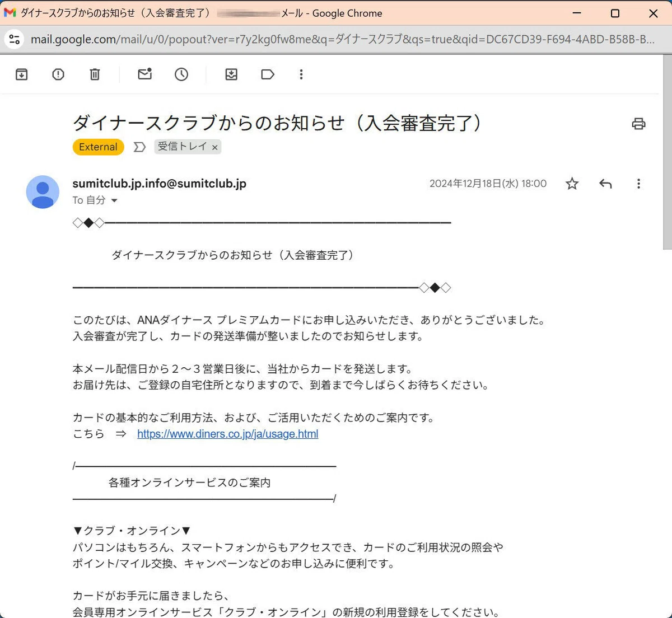
Task: Maximize the Chrome popout window
Action: (615, 13)
